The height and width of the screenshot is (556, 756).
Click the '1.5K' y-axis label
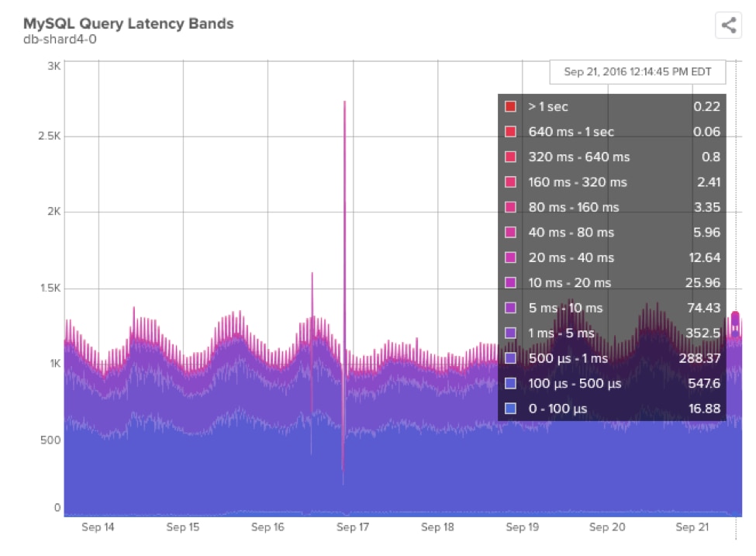point(50,288)
